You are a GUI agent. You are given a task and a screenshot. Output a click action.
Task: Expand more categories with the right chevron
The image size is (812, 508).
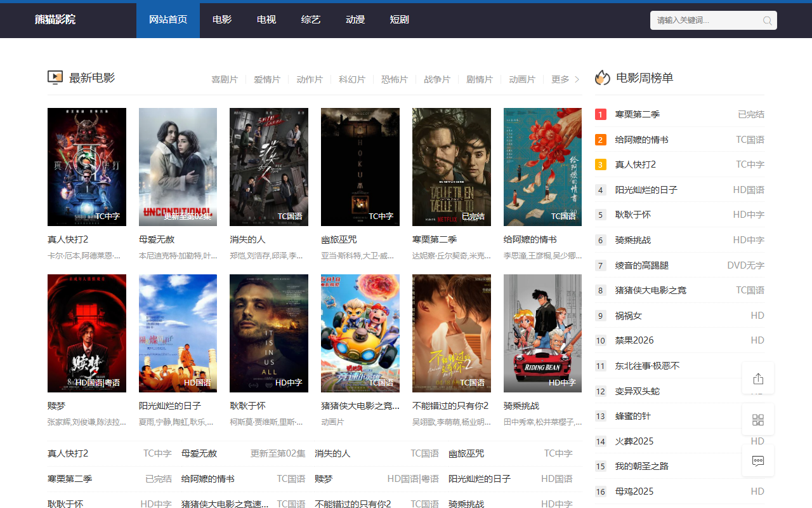point(577,79)
